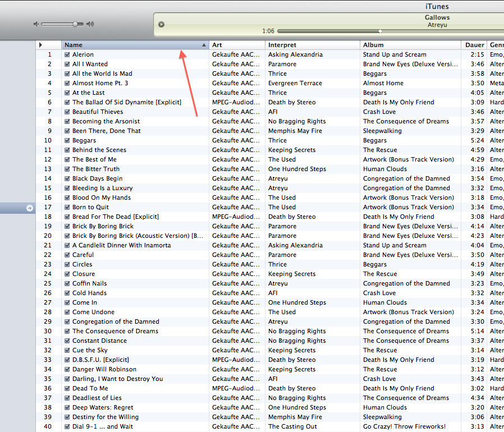Select The Ballad Of Sid Dynamite [Explicit]
Image resolution: width=504 pixels, height=432 pixels.
(x=127, y=102)
